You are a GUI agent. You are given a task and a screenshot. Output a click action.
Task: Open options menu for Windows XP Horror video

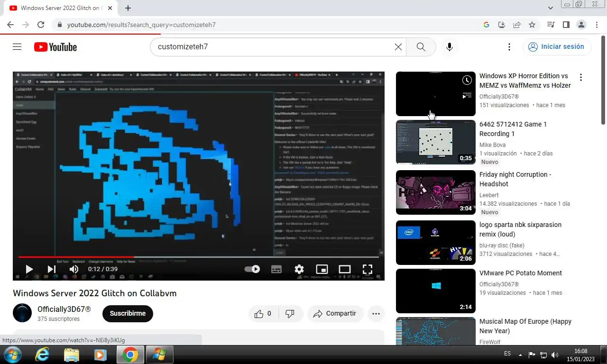[580, 77]
